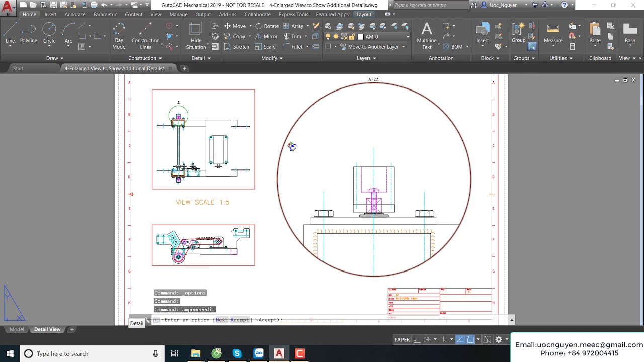This screenshot has height=362, width=644.
Task: Click the Hide Situation tool
Action: (196, 36)
